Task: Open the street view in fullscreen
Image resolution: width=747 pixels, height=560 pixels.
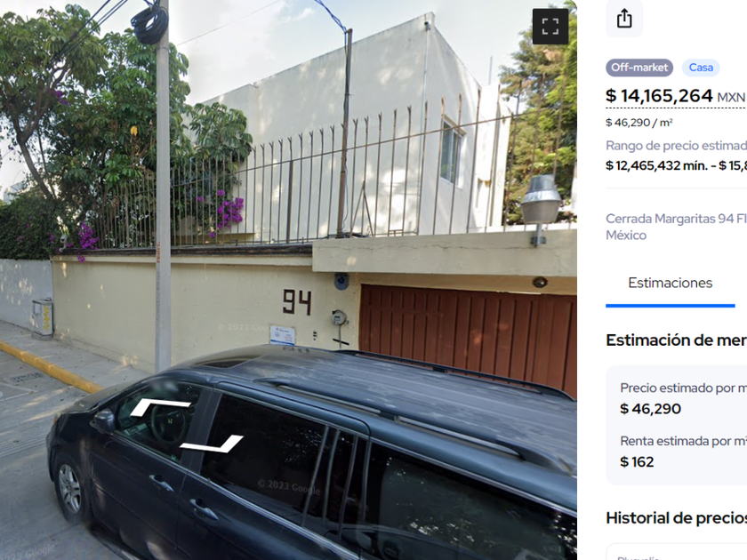Action: coord(550,26)
